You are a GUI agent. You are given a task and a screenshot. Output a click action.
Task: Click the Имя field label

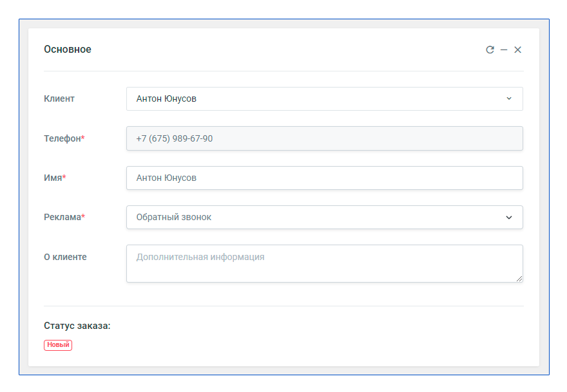pyautogui.click(x=52, y=178)
